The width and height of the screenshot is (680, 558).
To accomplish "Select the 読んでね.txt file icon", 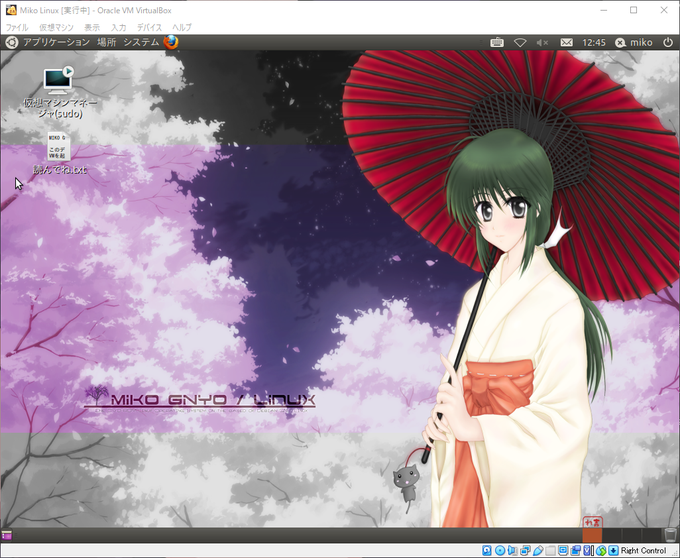I will (60, 153).
